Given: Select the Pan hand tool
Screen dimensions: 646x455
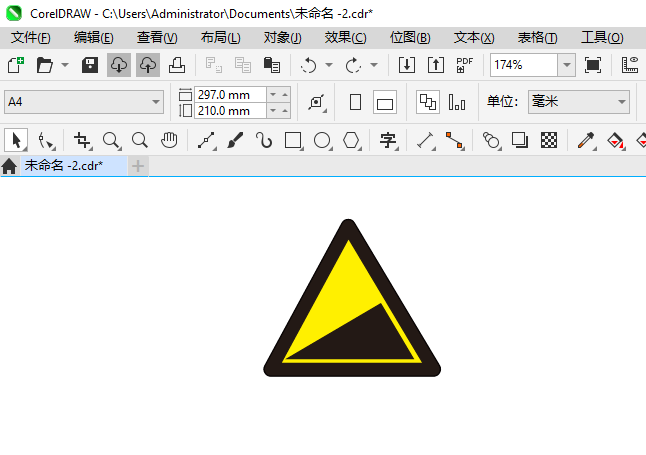Looking at the screenshot, I should [x=169, y=141].
